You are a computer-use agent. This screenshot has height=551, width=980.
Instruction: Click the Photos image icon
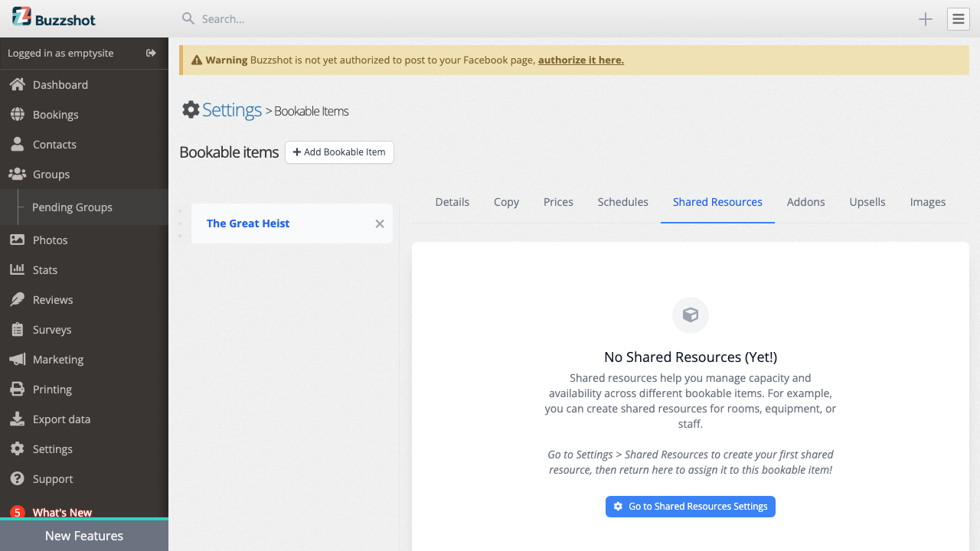point(17,240)
